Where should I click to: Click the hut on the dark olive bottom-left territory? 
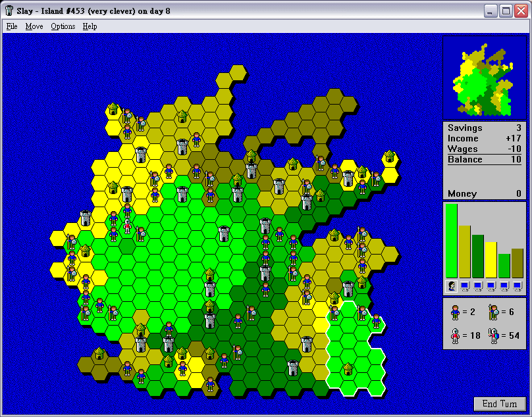coord(99,353)
